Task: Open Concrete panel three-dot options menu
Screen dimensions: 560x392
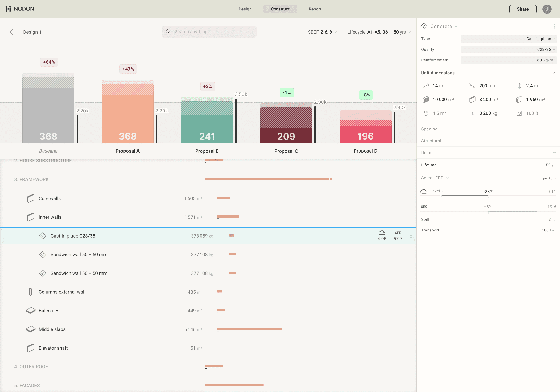Action: (554, 26)
